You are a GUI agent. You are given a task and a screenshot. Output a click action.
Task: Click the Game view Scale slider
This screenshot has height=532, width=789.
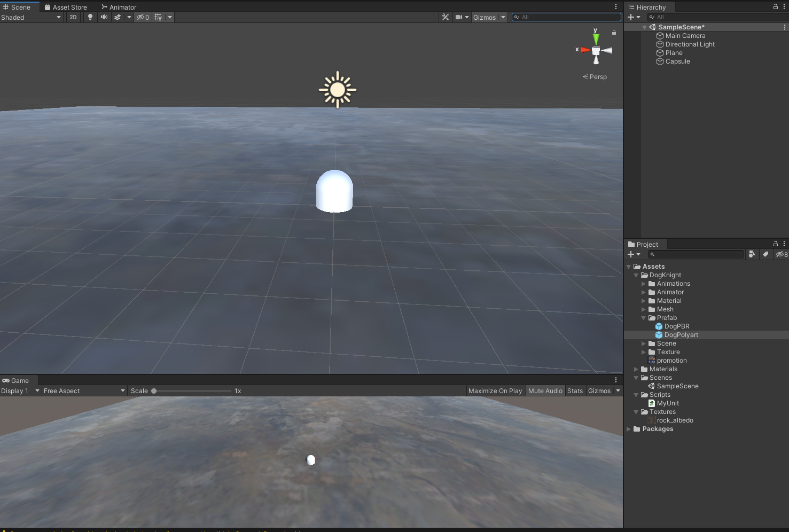(x=192, y=391)
